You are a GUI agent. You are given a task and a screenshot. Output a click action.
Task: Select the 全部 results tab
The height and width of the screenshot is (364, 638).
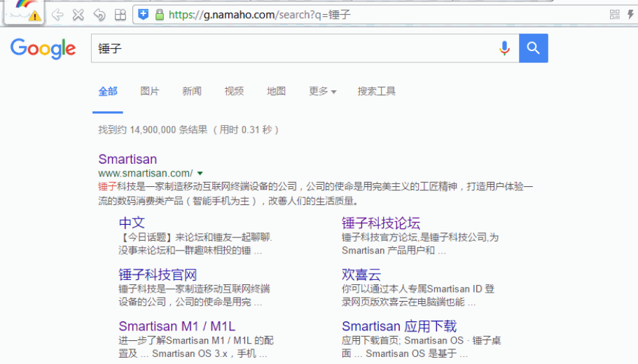108,92
